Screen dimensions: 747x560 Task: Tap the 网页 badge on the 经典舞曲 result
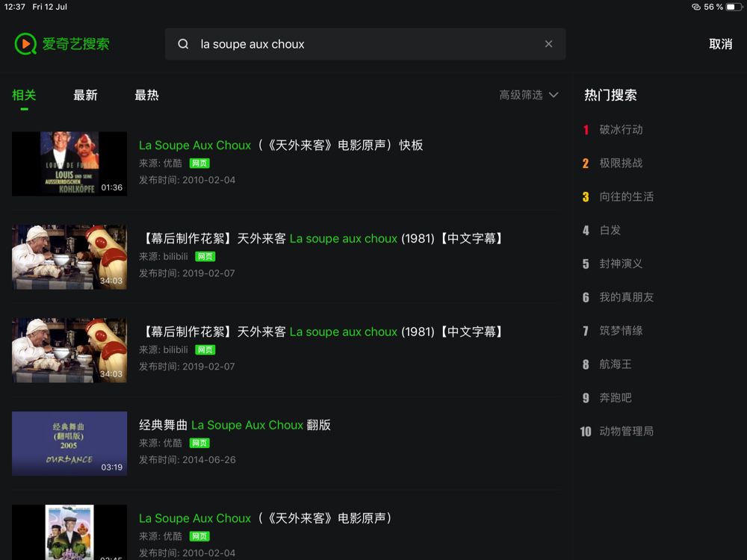pyautogui.click(x=199, y=444)
